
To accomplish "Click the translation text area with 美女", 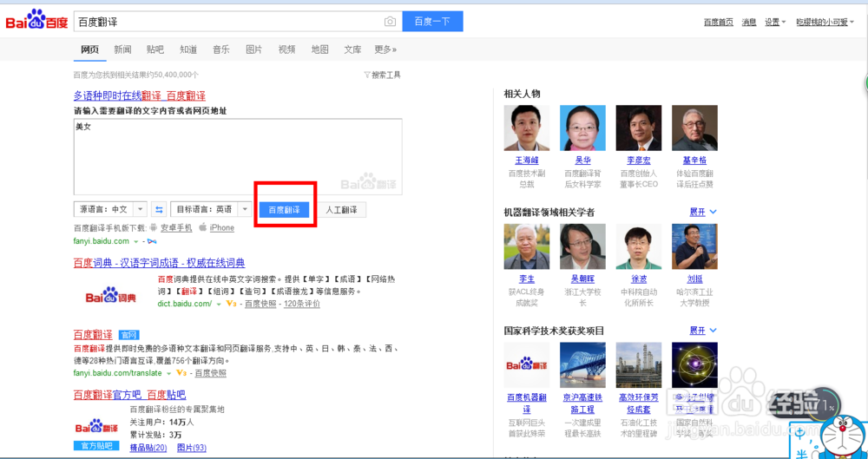I will pyautogui.click(x=238, y=156).
